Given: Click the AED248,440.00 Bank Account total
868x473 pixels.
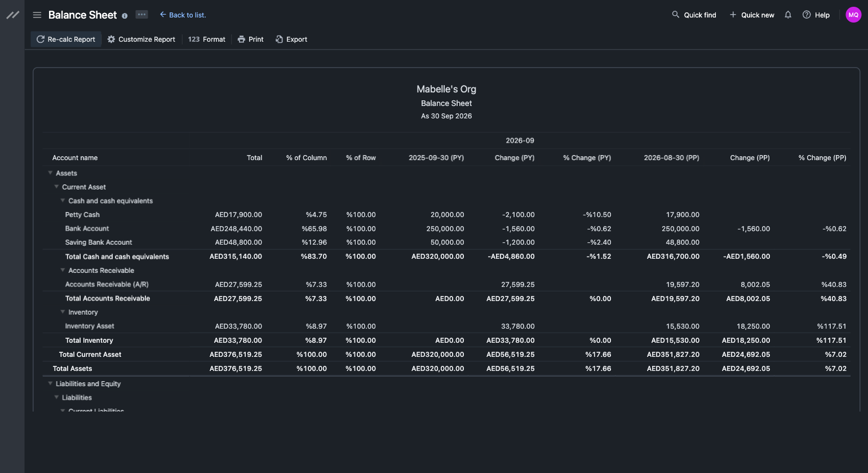Looking at the screenshot, I should [x=236, y=229].
